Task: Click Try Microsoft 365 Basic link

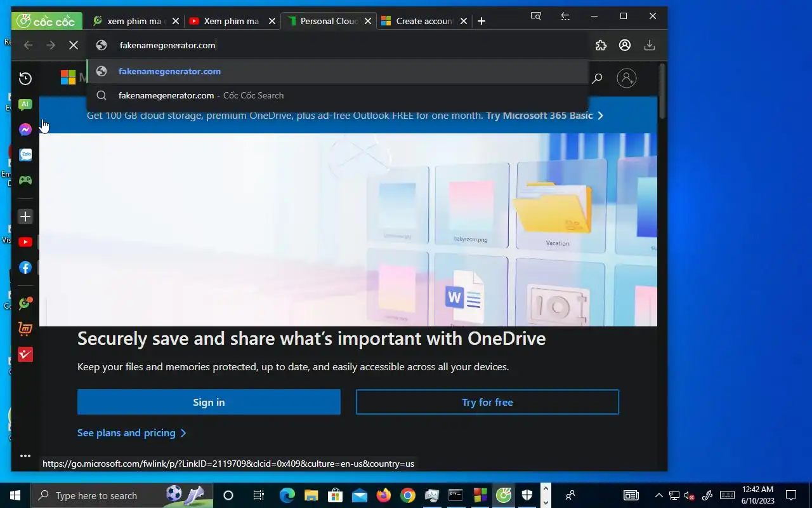Action: point(544,116)
